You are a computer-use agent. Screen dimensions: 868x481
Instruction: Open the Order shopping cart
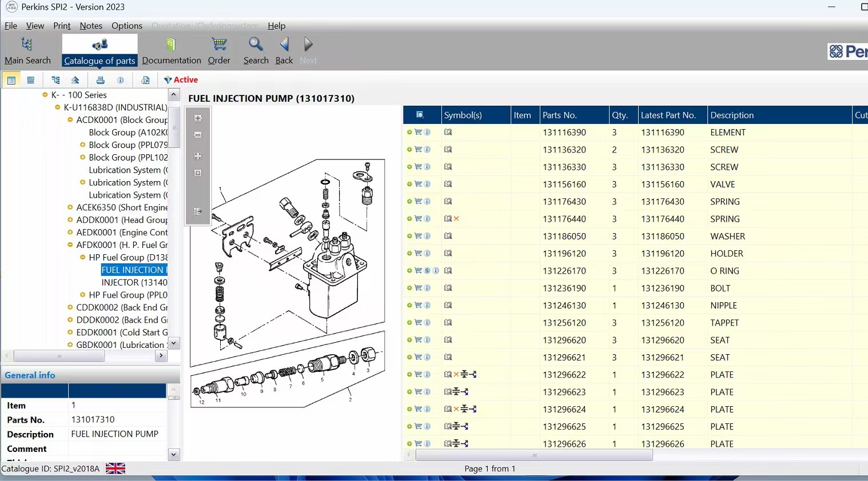[x=219, y=50]
